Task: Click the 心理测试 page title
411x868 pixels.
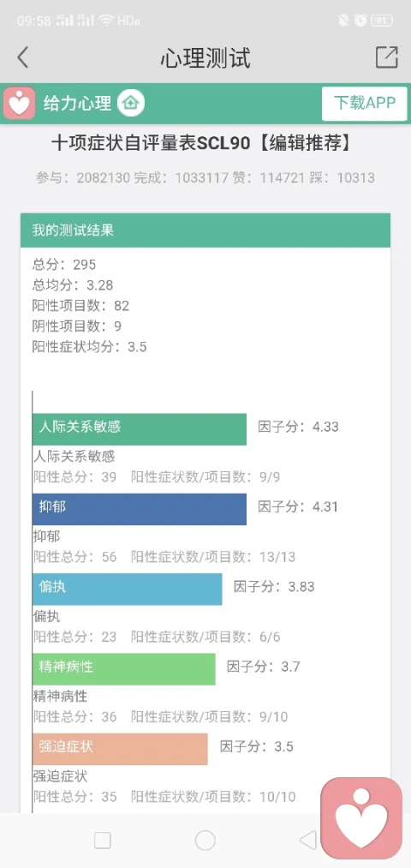Action: pyautogui.click(x=205, y=57)
